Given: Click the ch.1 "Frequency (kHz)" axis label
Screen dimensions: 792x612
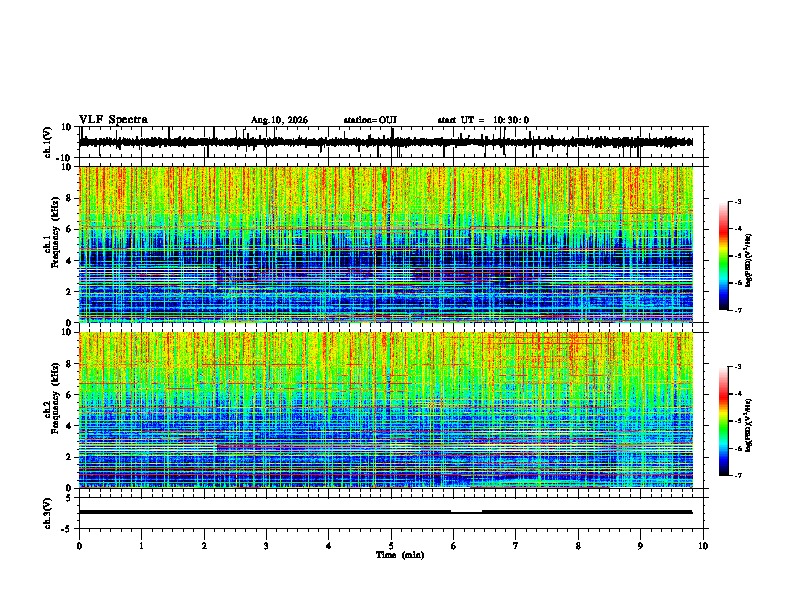Looking at the screenshot, I should pyautogui.click(x=55, y=232).
